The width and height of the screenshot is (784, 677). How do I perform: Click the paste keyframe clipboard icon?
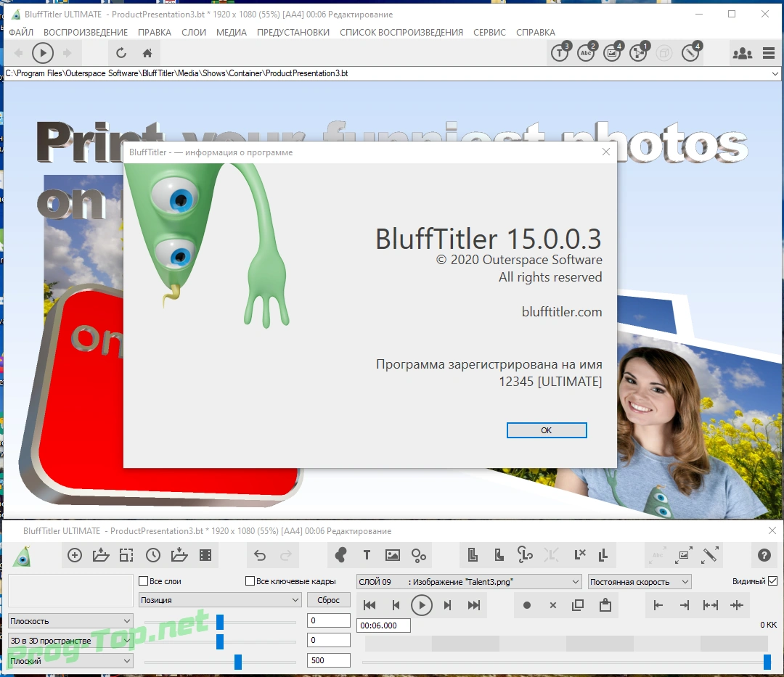[605, 605]
